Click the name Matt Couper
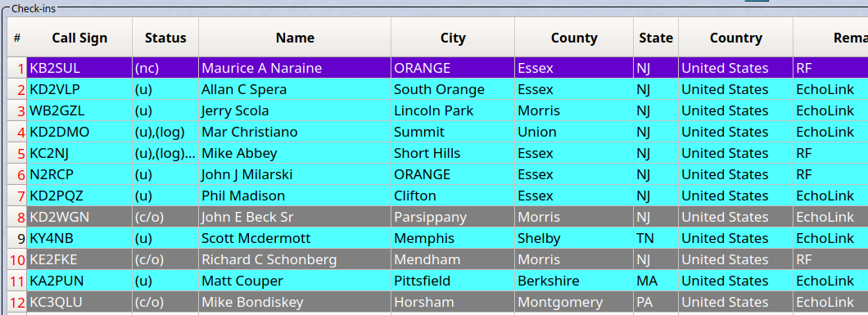The image size is (868, 315). point(242,281)
